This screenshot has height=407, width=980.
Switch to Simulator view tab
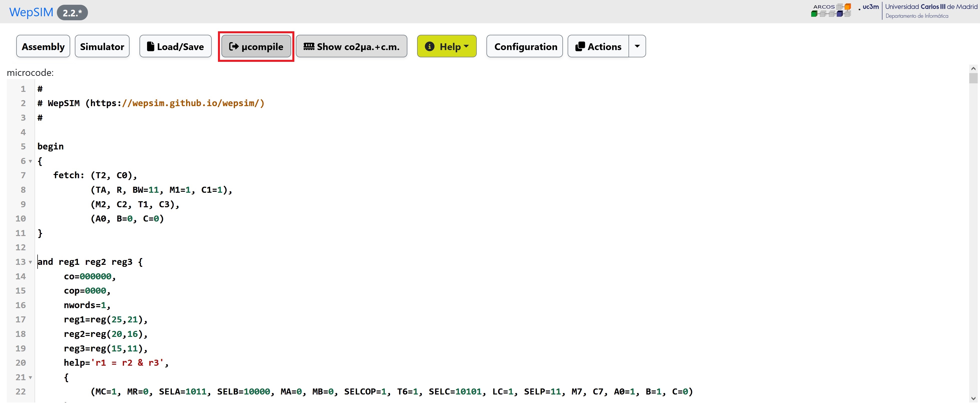point(102,47)
